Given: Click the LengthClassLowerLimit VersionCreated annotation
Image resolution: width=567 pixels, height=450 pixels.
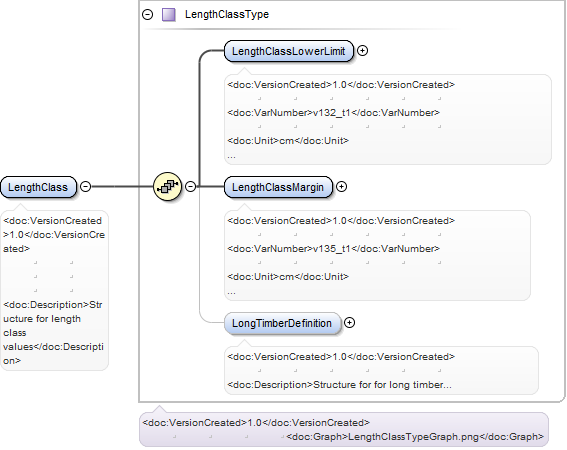Looking at the screenshot, I should coord(341,85).
